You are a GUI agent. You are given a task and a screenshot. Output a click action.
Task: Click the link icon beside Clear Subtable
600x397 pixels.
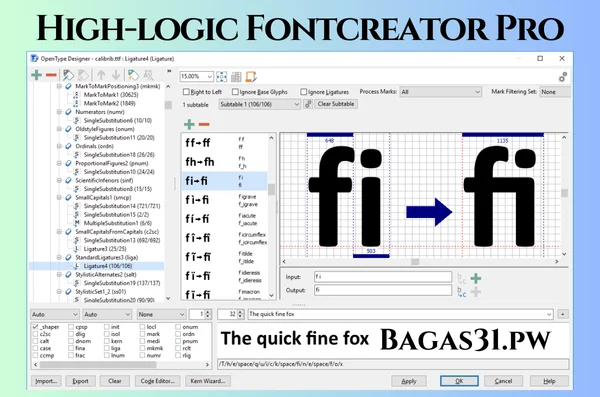[x=308, y=104]
